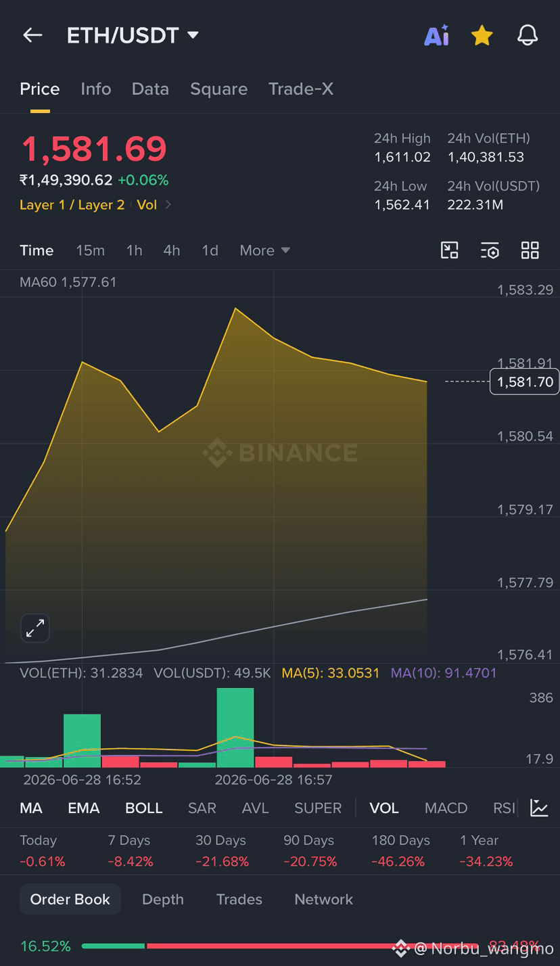This screenshot has width=560, height=966.
Task: Switch to the Square tab
Action: pyautogui.click(x=219, y=89)
